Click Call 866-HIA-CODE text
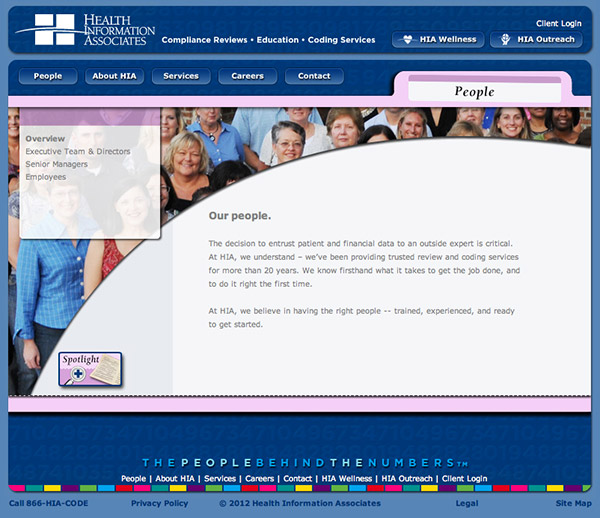Viewport: 600px width, 518px height. (49, 503)
